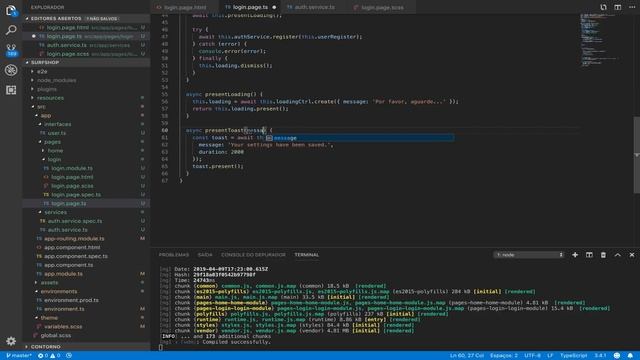
Task: Change language mode TypeScript
Action: pyautogui.click(x=573, y=356)
